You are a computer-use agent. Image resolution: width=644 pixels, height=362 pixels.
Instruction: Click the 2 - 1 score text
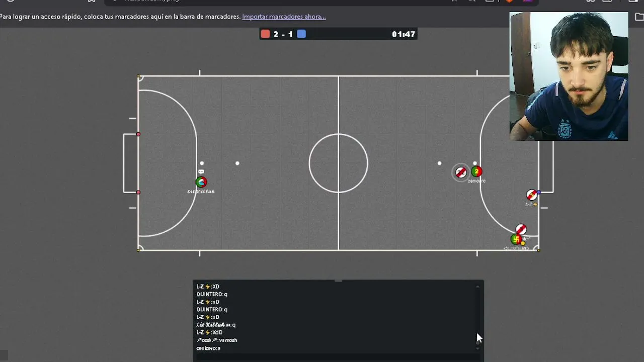(x=283, y=34)
